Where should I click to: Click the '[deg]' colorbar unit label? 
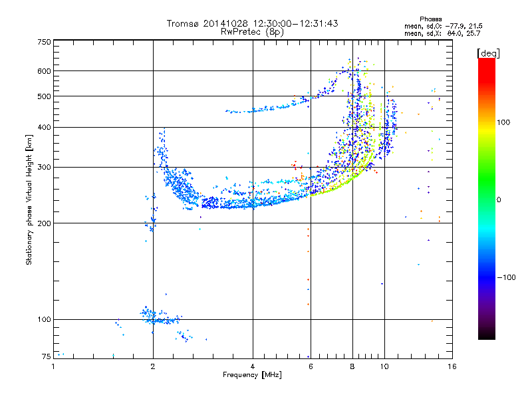(488, 53)
